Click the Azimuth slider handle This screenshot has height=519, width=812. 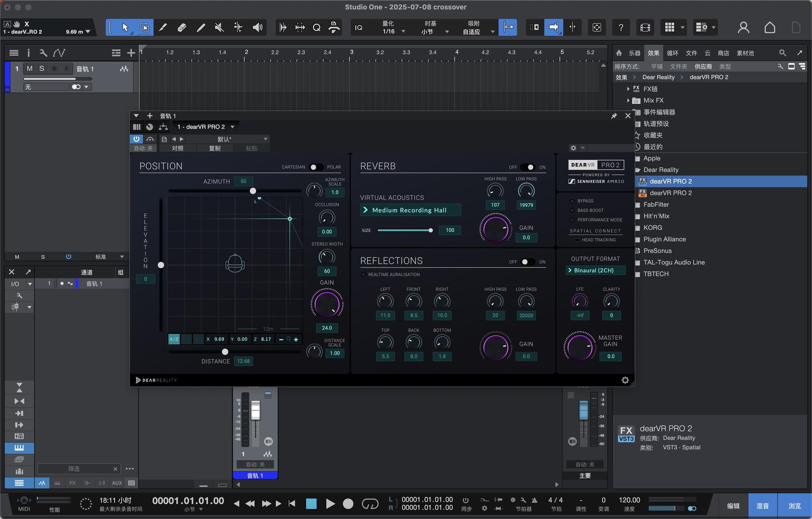[x=253, y=191]
